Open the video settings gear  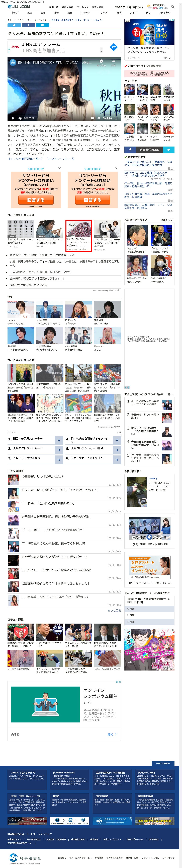[98, 118]
